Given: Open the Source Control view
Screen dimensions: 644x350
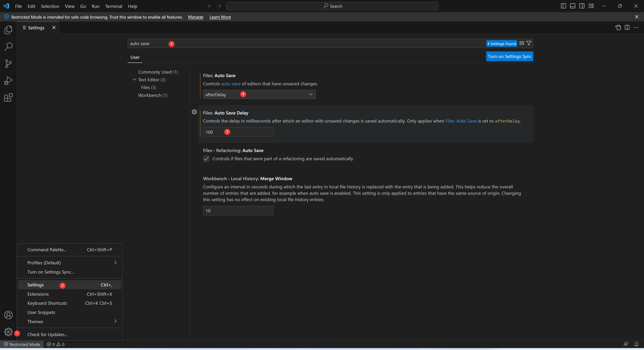Looking at the screenshot, I should coord(8,64).
